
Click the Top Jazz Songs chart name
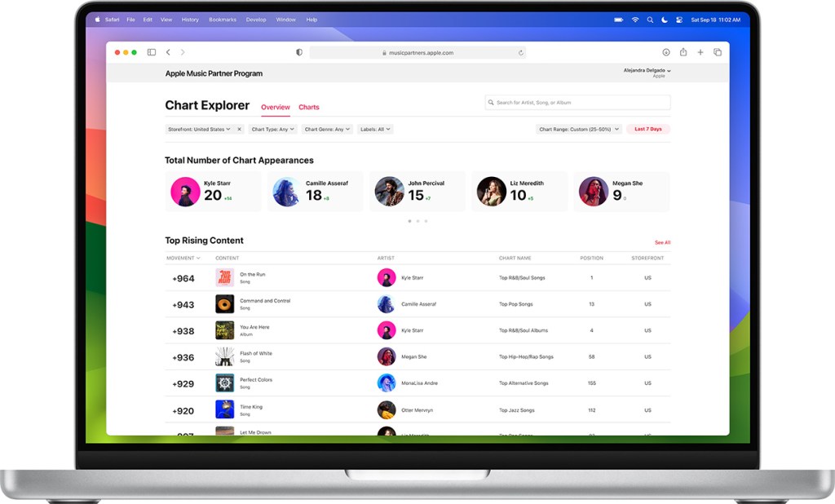coord(516,410)
